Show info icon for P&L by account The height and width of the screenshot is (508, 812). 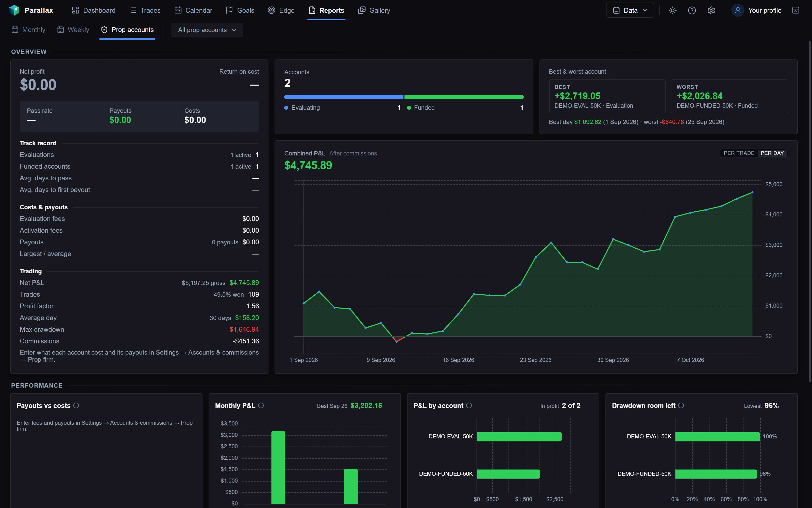click(x=469, y=405)
